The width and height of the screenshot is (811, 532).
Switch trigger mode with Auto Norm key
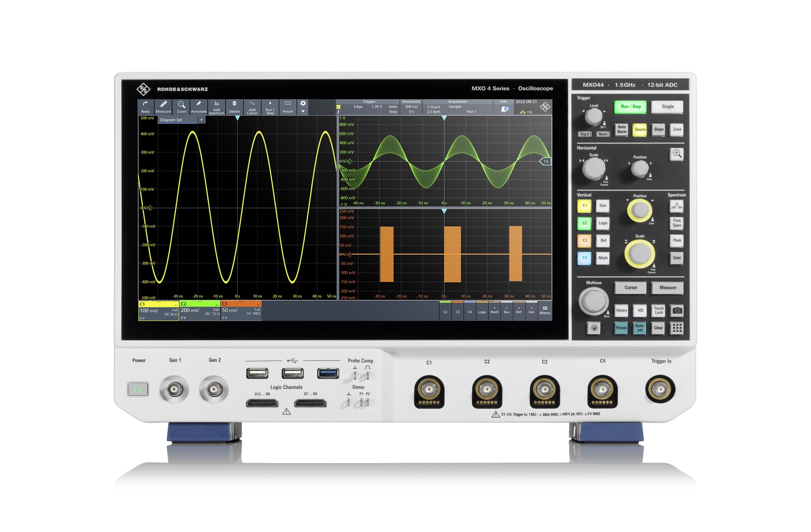(621, 130)
